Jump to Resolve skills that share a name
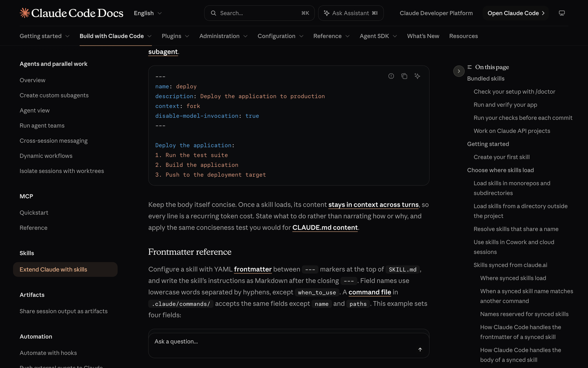Screen dimensions: 588x368 click(516, 229)
